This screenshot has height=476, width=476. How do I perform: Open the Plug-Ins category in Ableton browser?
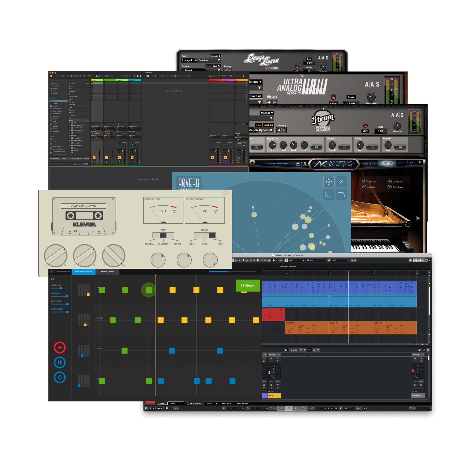point(55,119)
